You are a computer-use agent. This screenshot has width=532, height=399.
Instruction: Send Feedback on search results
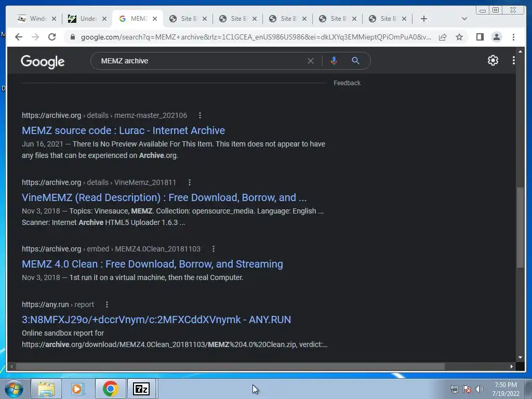(347, 83)
